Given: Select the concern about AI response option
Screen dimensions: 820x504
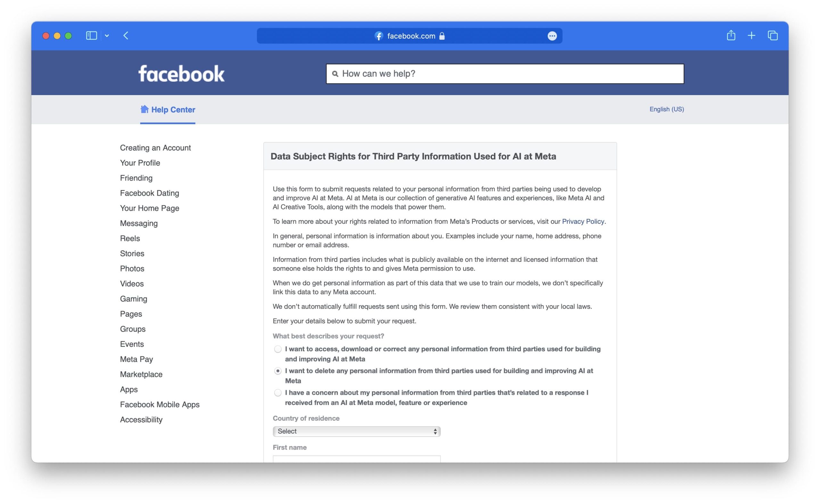Looking at the screenshot, I should point(277,393).
